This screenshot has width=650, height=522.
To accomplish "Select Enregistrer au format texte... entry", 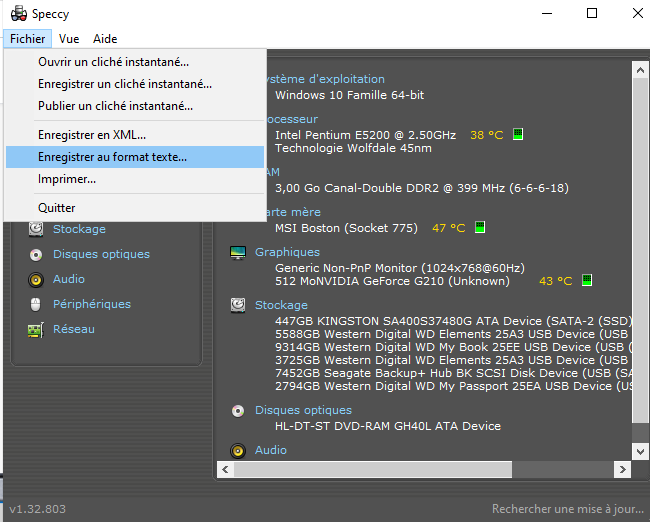I will 135,157.
